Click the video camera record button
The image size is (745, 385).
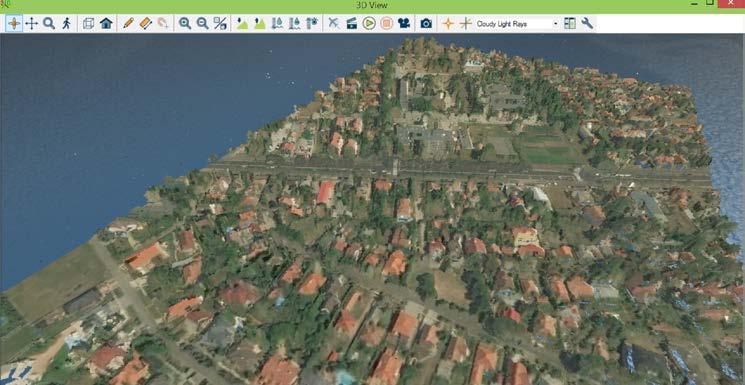pos(404,23)
